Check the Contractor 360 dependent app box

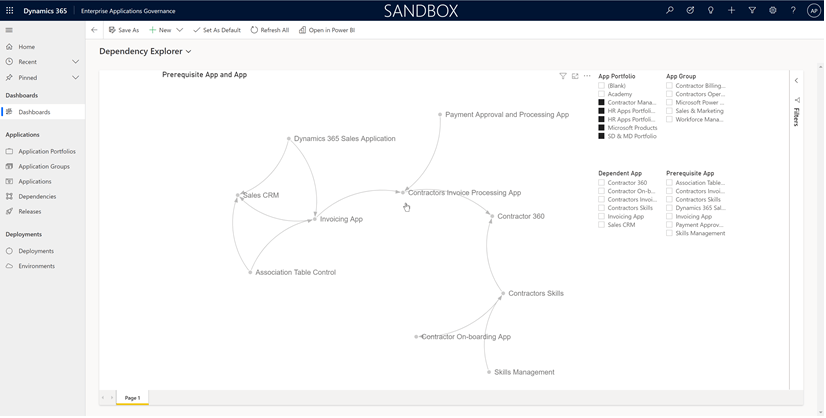click(602, 182)
